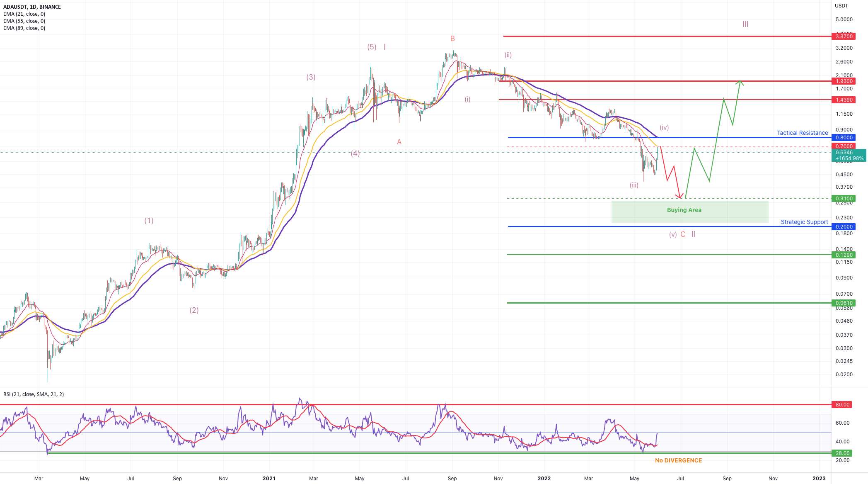Click the USDT currency label on price axis
The image size is (868, 484).
coord(841,6)
